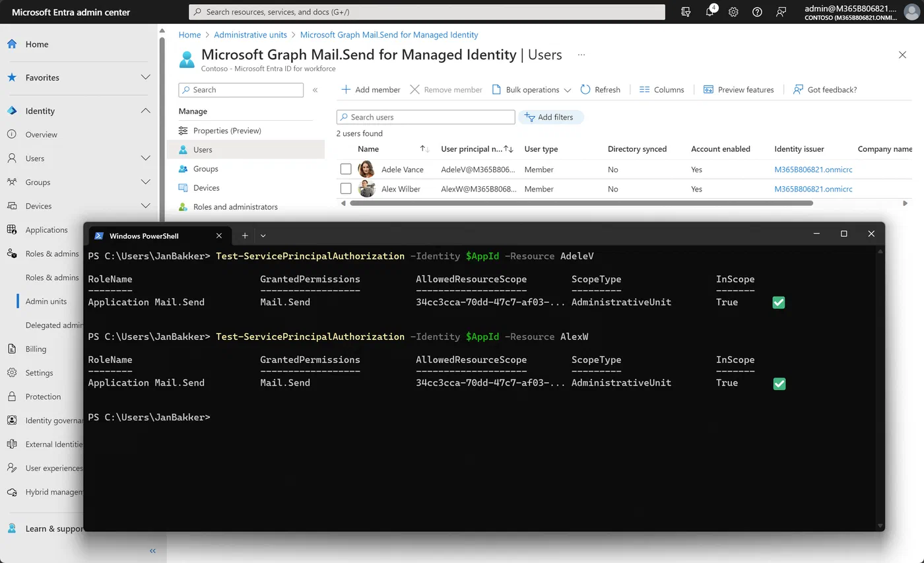The height and width of the screenshot is (563, 924).
Task: Open the feedback person icon in top bar
Action: (781, 12)
